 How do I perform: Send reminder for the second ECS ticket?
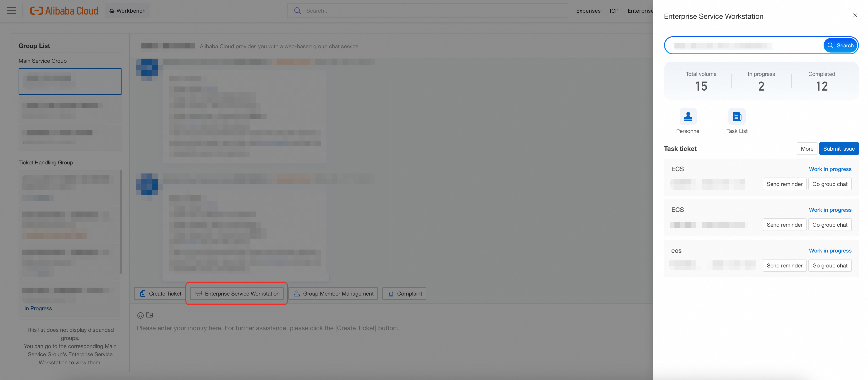(x=784, y=225)
